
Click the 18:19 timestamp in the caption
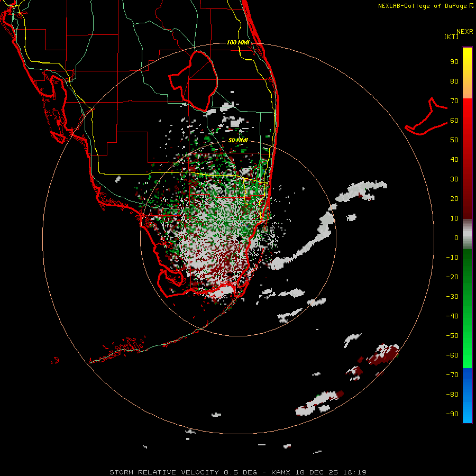click(355, 472)
